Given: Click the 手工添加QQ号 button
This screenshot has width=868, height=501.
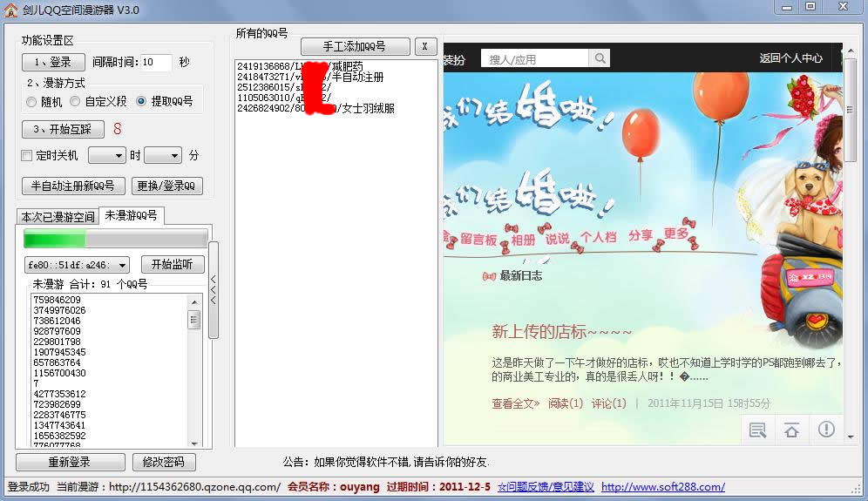Looking at the screenshot, I should [355, 46].
